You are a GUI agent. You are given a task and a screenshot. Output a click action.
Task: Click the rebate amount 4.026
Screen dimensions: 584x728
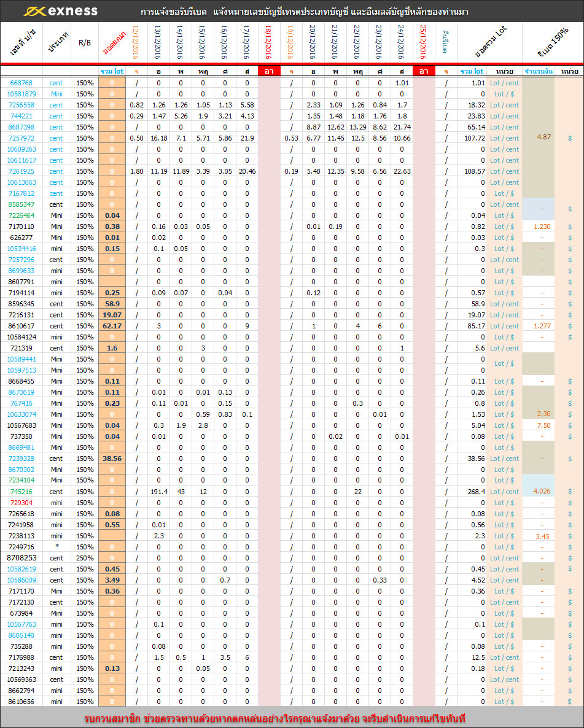[542, 491]
